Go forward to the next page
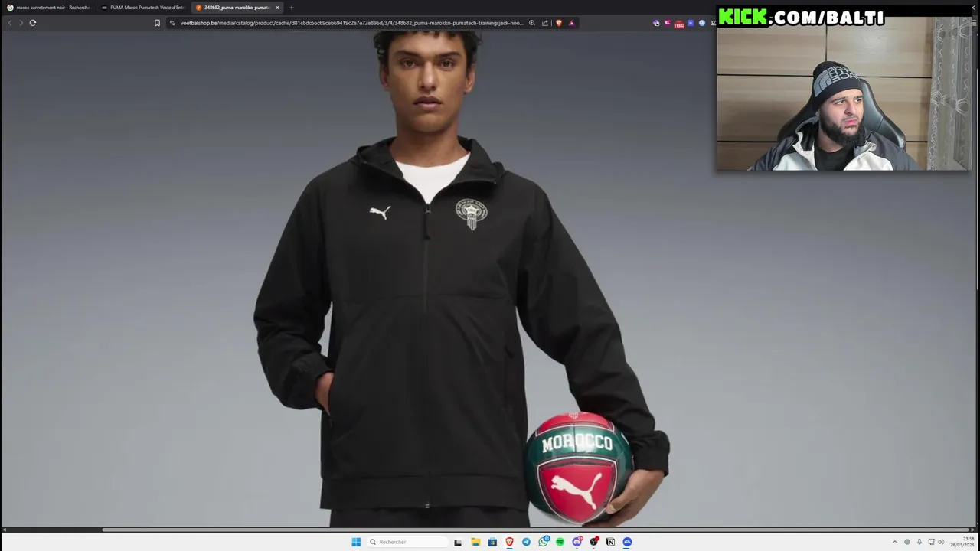Screen dimensions: 980x551 click(x=21, y=23)
